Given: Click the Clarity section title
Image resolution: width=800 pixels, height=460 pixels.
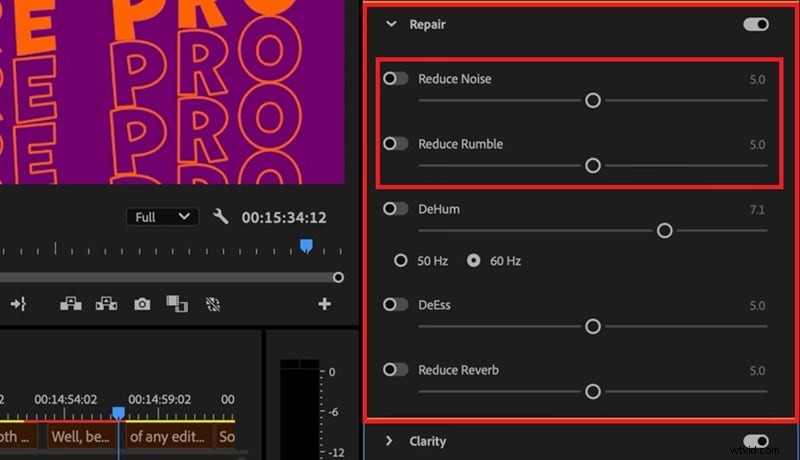Looking at the screenshot, I should [428, 441].
